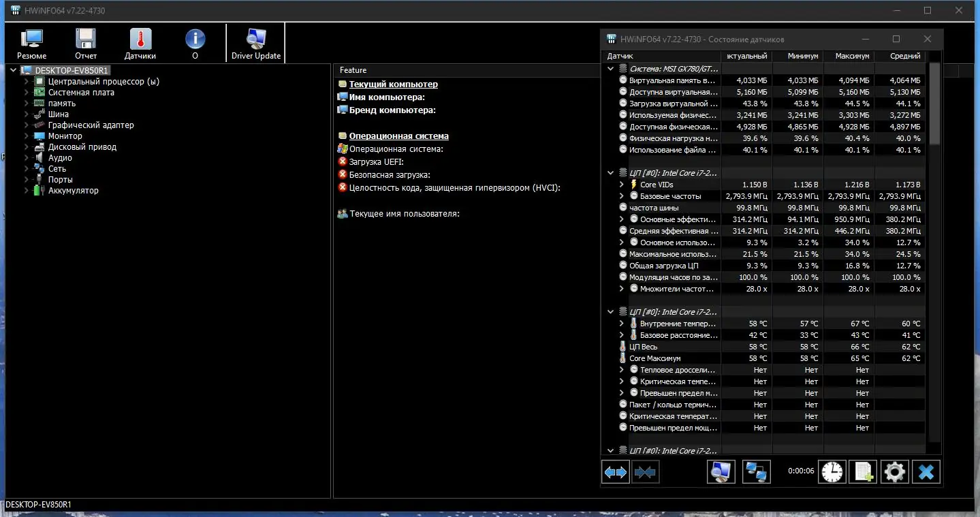Click the Текущий компьютер link

tap(395, 84)
